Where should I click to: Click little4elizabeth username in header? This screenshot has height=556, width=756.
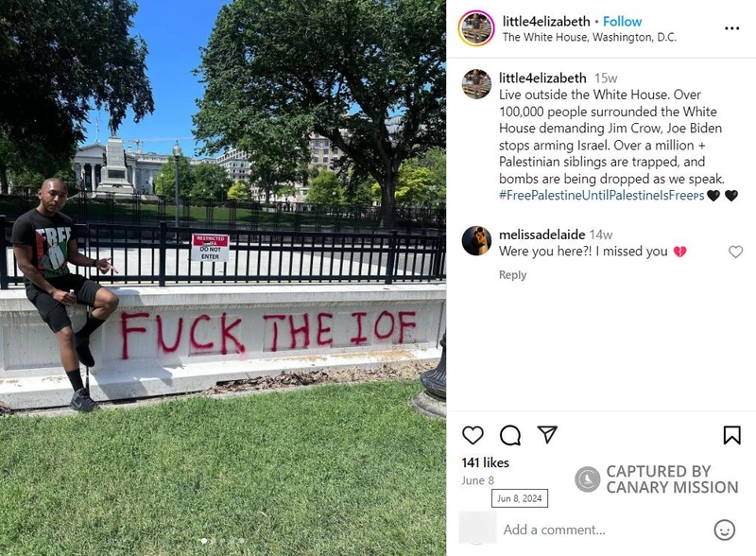point(546,21)
